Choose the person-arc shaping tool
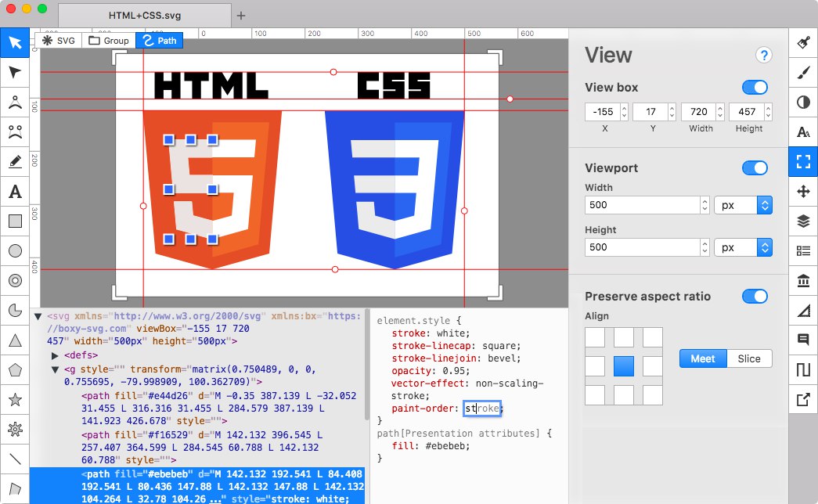This screenshot has height=504, width=818. click(x=15, y=102)
